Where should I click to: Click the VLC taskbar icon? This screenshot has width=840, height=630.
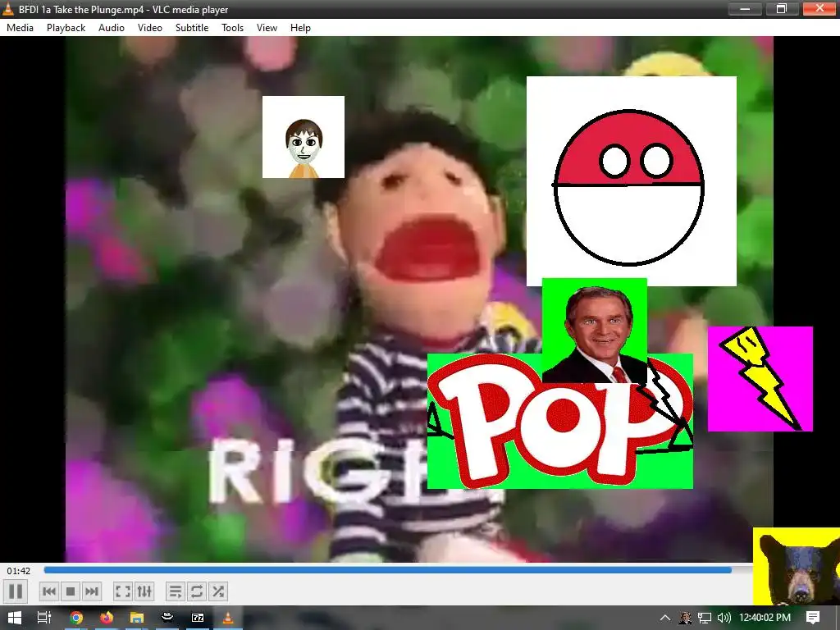click(x=228, y=618)
